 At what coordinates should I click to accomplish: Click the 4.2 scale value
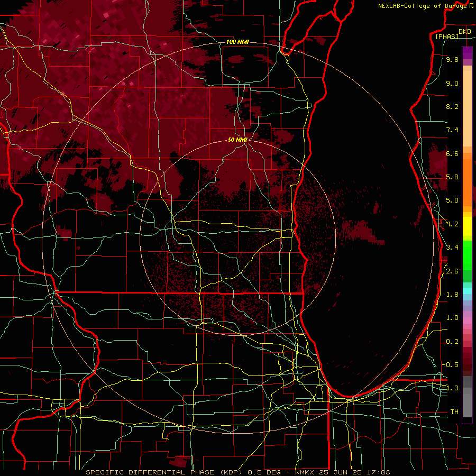pyautogui.click(x=452, y=224)
